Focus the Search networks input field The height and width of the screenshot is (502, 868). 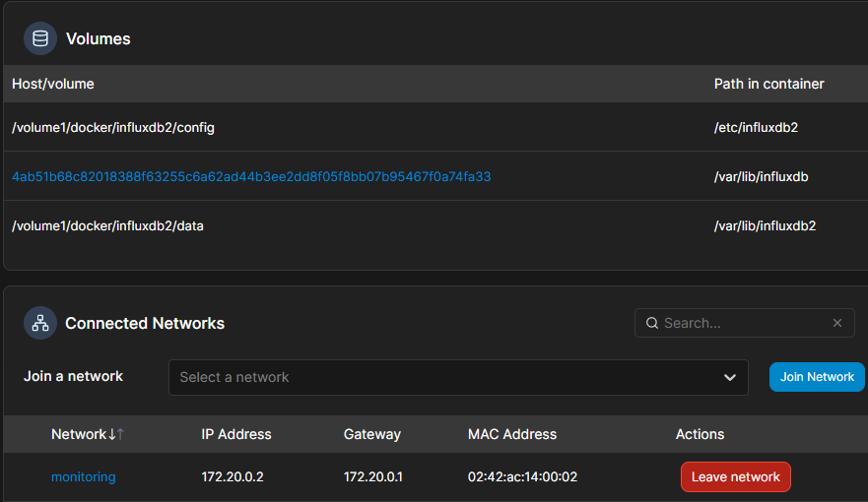click(744, 323)
